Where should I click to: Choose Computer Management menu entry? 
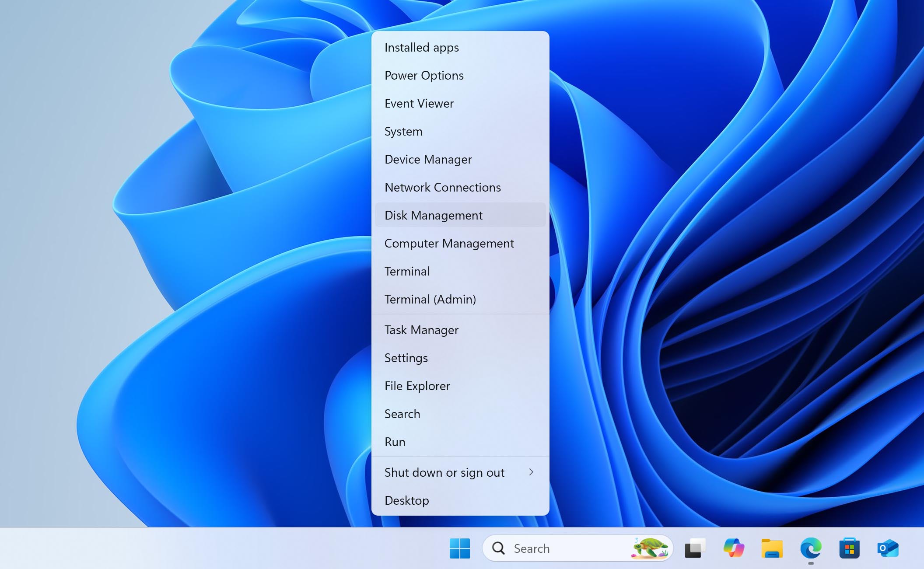point(460,243)
